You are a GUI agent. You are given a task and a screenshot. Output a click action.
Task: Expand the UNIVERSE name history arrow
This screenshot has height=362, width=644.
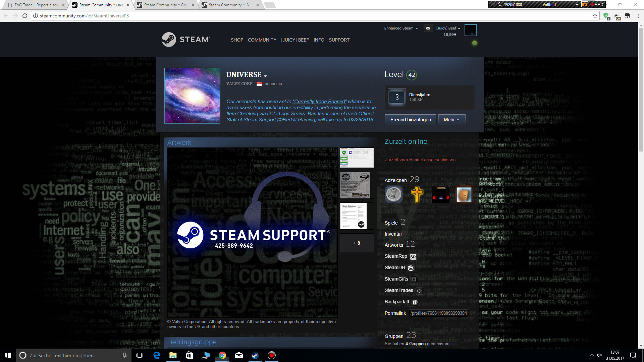(x=265, y=76)
